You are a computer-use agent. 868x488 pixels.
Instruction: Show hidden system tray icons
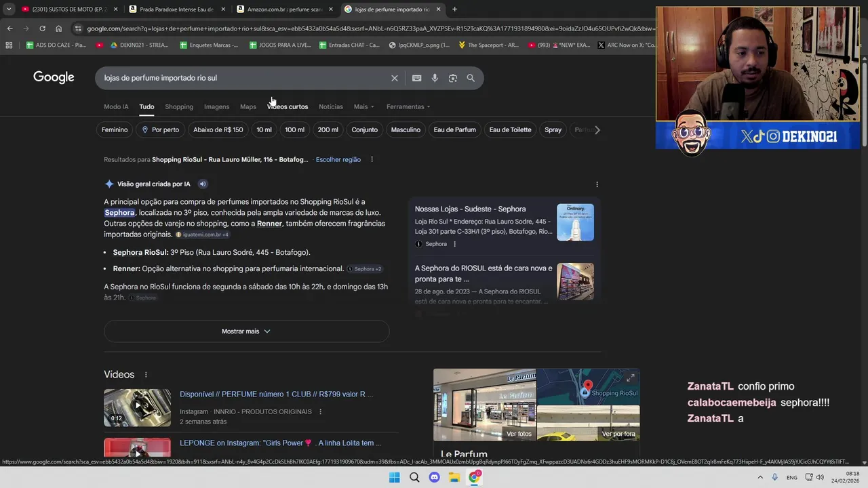[760, 478]
